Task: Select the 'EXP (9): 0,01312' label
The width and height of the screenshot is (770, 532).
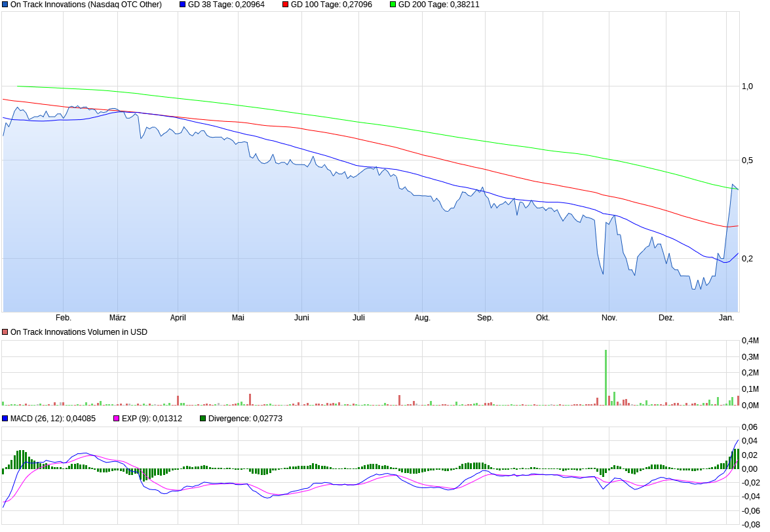Action: 152,419
